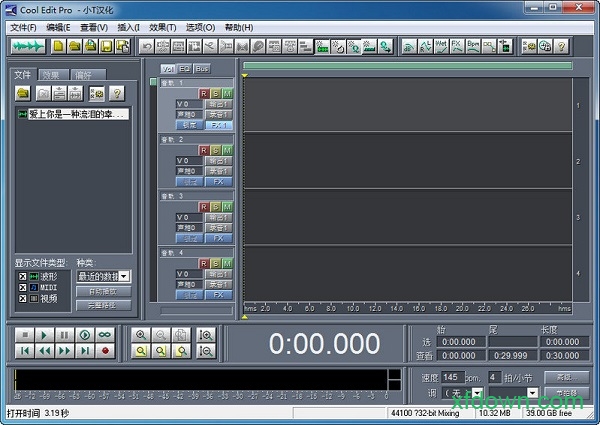Zoom out vertically icon
600x425 pixels.
pyautogui.click(x=206, y=351)
